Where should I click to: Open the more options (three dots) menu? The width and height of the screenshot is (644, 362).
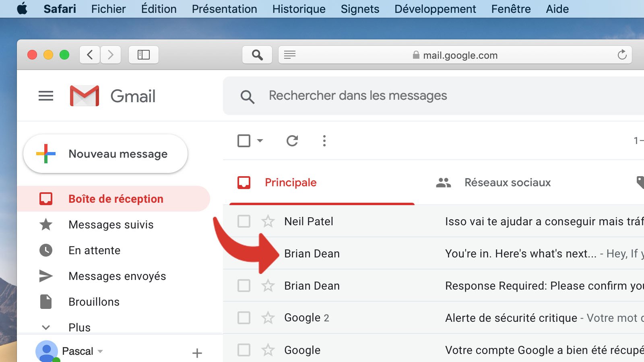(324, 141)
